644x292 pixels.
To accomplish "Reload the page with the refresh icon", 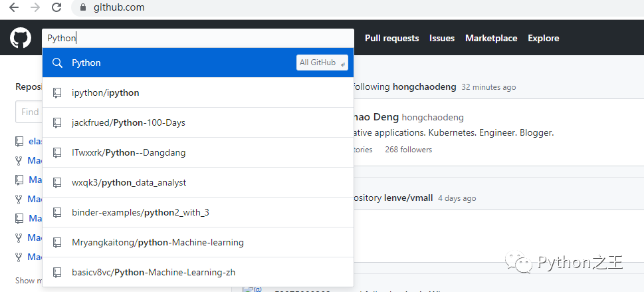I will coord(56,7).
